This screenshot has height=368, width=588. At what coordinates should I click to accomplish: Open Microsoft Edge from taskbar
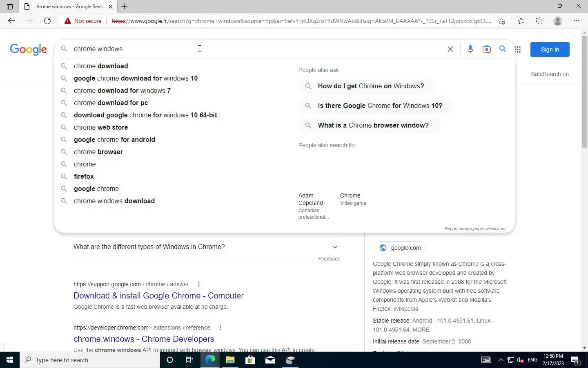(210, 360)
